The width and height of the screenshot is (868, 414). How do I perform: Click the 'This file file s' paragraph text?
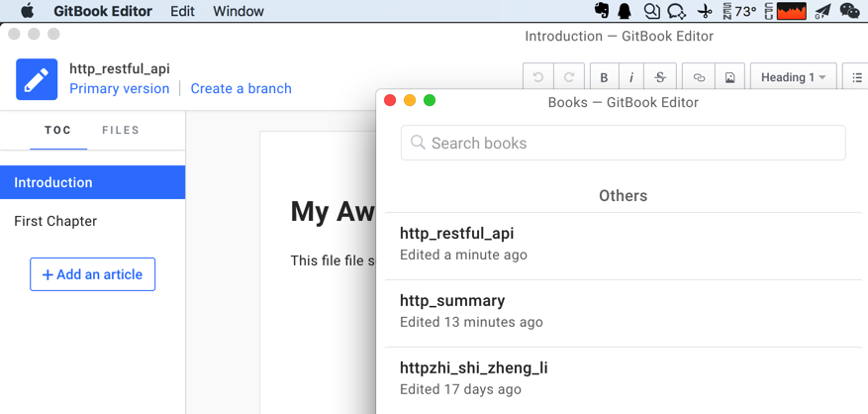click(x=334, y=260)
